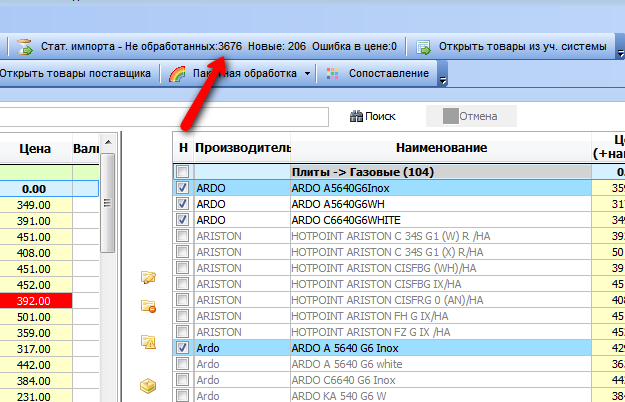
Task: Click the import statistics icon
Action: [x=25, y=47]
